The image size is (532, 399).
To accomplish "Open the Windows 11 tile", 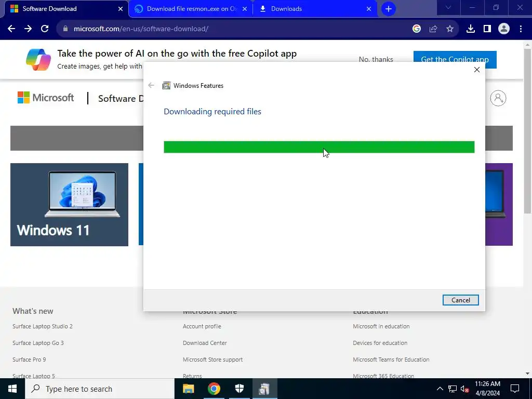I will coord(69,205).
